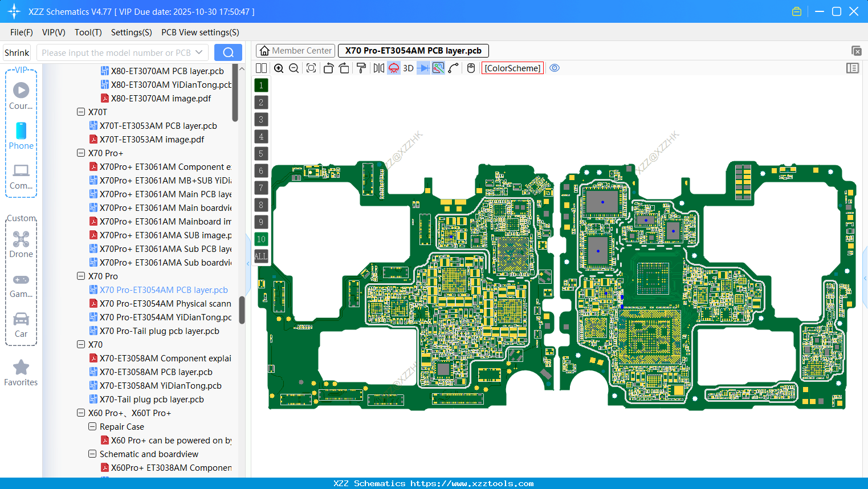Viewport: 868px width, 489px height.
Task: Collapse the X70 Pro tree node
Action: tap(81, 276)
